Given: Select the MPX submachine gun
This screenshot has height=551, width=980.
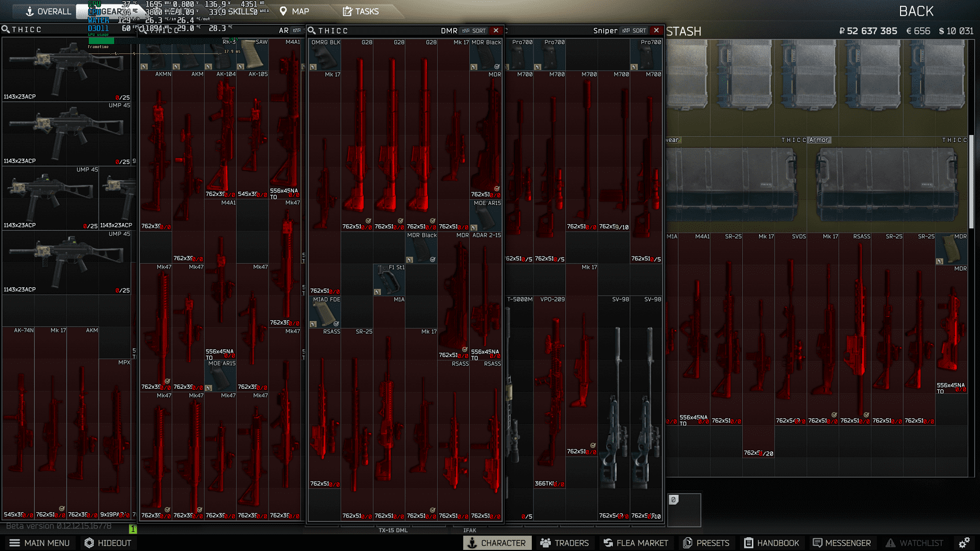Looking at the screenshot, I should [x=116, y=439].
